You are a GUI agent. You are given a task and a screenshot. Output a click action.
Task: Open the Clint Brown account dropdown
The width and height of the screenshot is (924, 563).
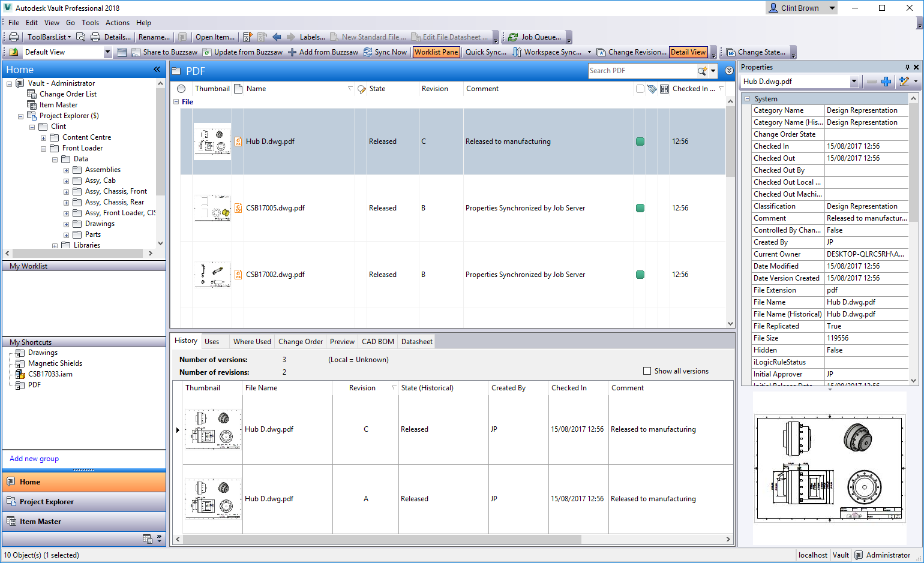point(832,8)
